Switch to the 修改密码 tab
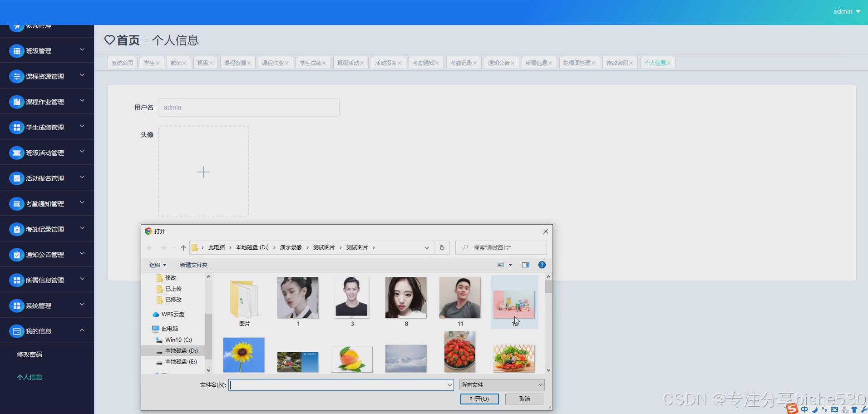Viewport: 868px width, 414px height. point(619,63)
